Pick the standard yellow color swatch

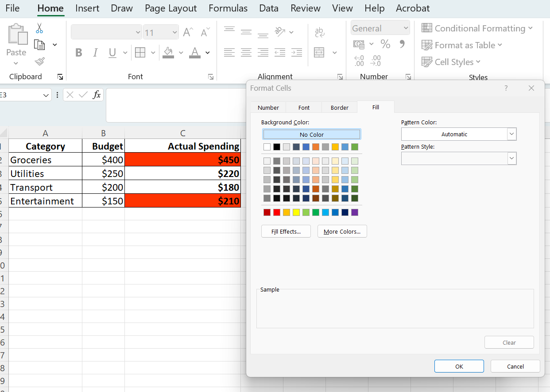(x=296, y=212)
